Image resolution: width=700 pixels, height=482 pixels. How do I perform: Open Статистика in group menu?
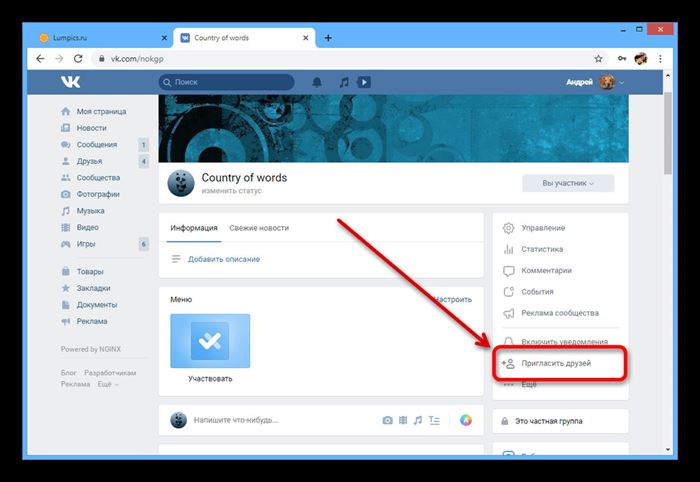(x=542, y=249)
